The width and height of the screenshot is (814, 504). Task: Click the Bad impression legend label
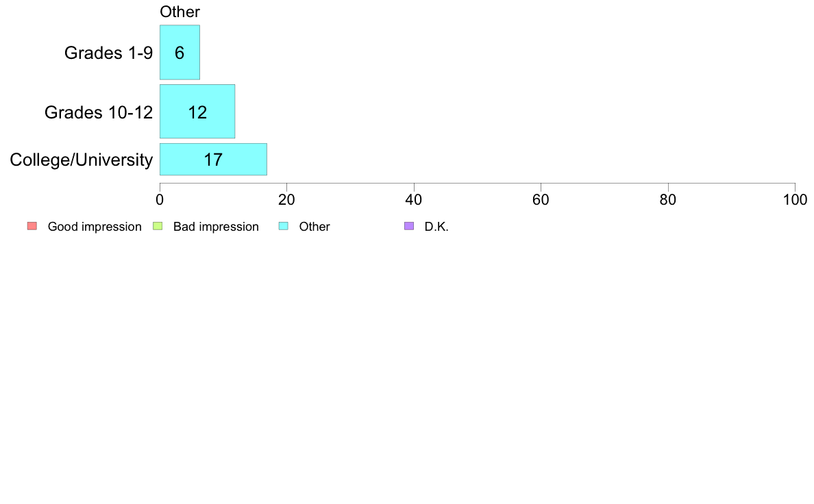[216, 227]
